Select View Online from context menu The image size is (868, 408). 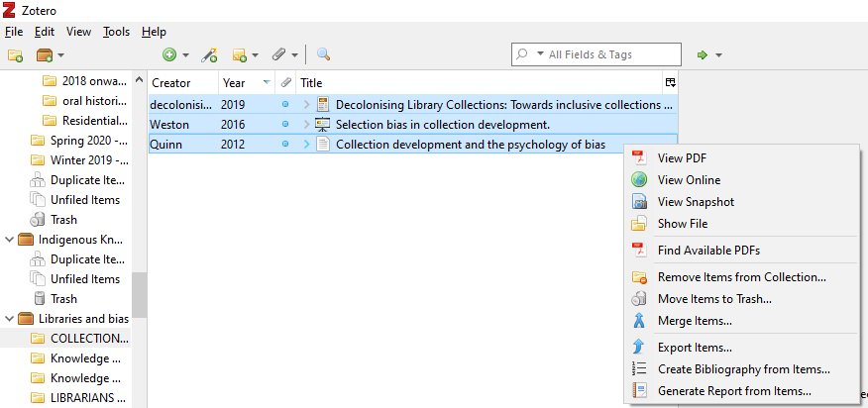[x=742, y=180]
